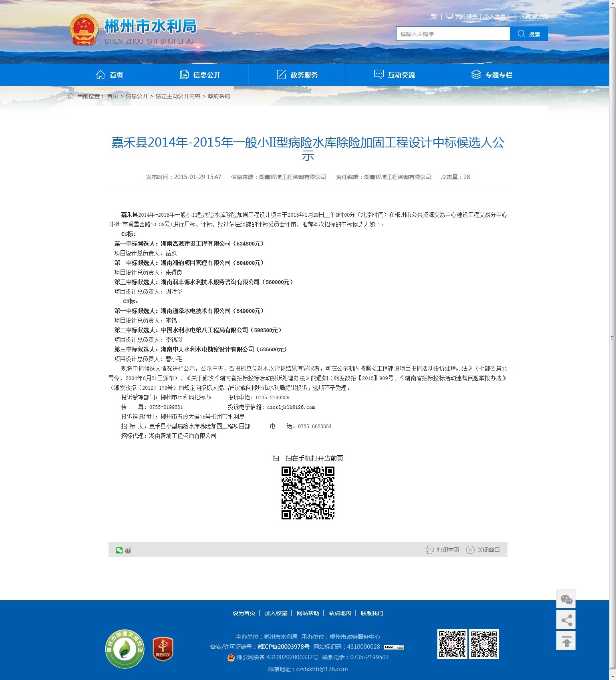Open the 首页 navigation menu item
The image size is (616, 680).
click(x=109, y=75)
